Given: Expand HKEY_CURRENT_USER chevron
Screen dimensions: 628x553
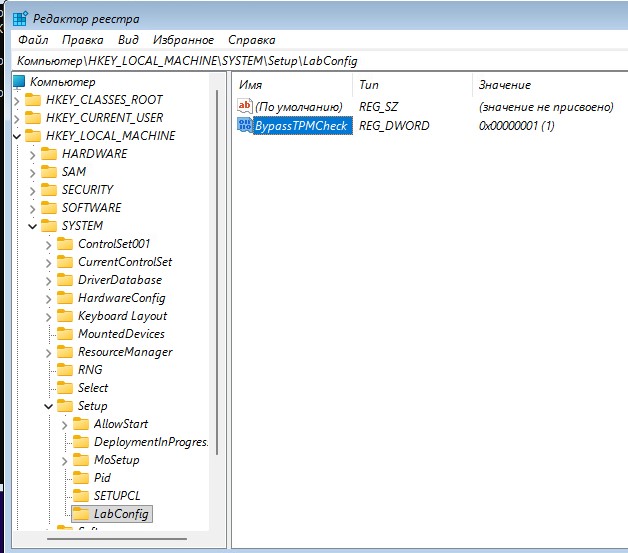Looking at the screenshot, I should click(16, 118).
